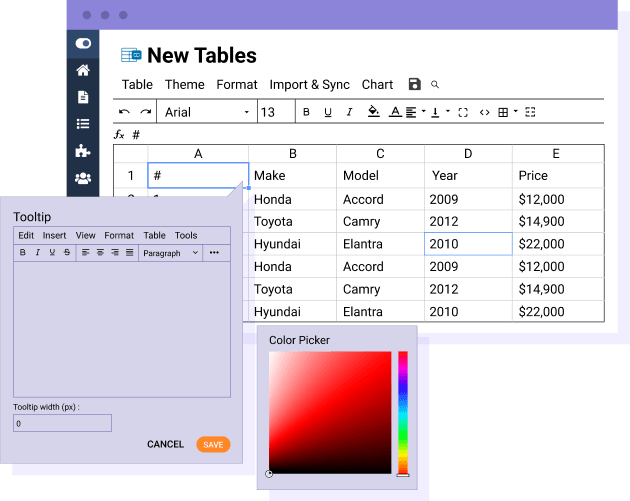Open the Insert menu in Tooltip editor
This screenshot has height=501, width=630.
point(54,236)
